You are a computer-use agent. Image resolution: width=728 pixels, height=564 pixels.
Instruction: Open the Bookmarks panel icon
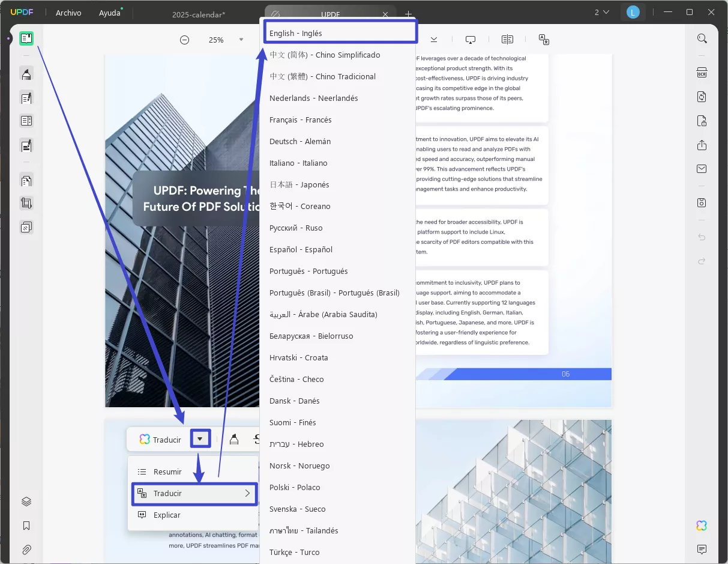(26, 526)
